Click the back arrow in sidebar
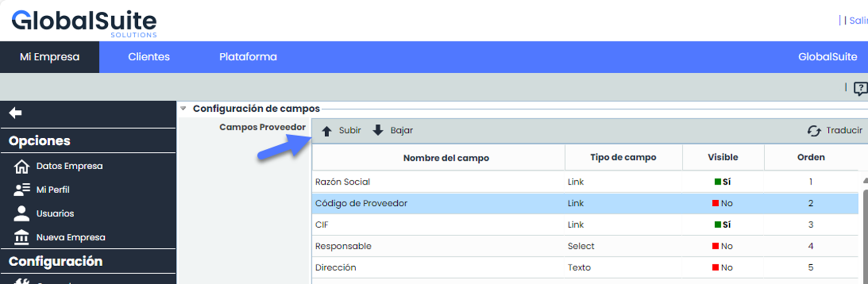This screenshot has width=868, height=284. (x=15, y=113)
